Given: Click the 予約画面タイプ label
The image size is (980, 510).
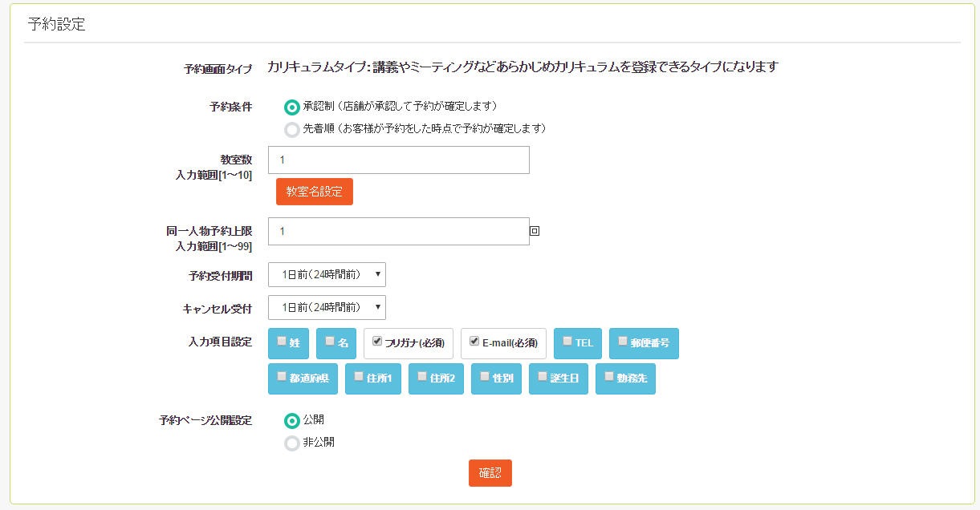Looking at the screenshot, I should click(x=218, y=69).
